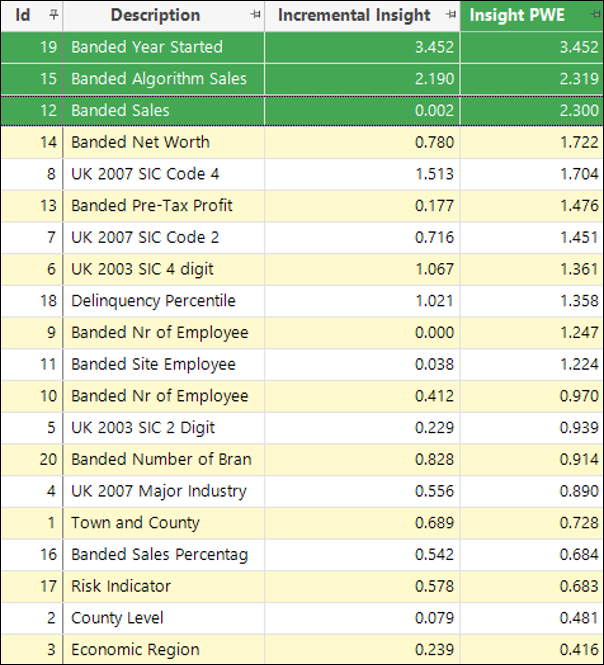Click Insight PWE value 2.319
This screenshot has height=665, width=604.
(x=579, y=79)
